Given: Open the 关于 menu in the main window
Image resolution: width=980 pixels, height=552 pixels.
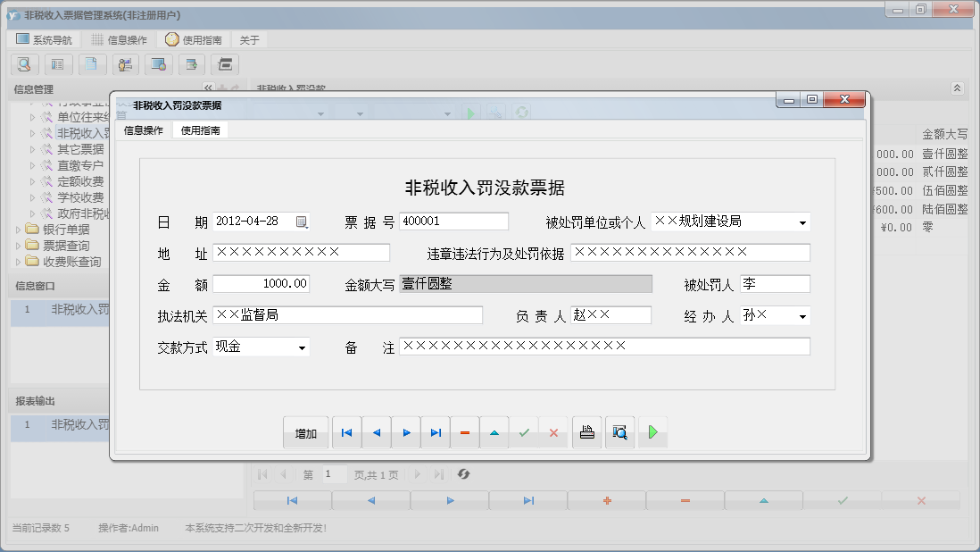Looking at the screenshot, I should point(250,40).
